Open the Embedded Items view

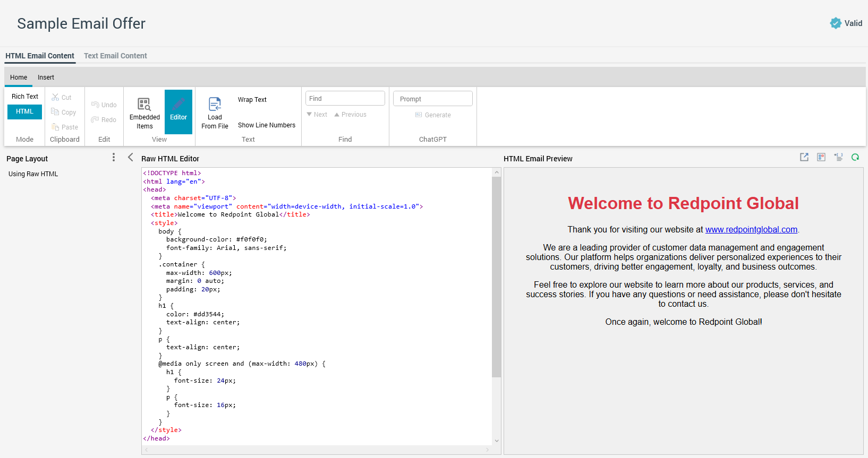144,112
